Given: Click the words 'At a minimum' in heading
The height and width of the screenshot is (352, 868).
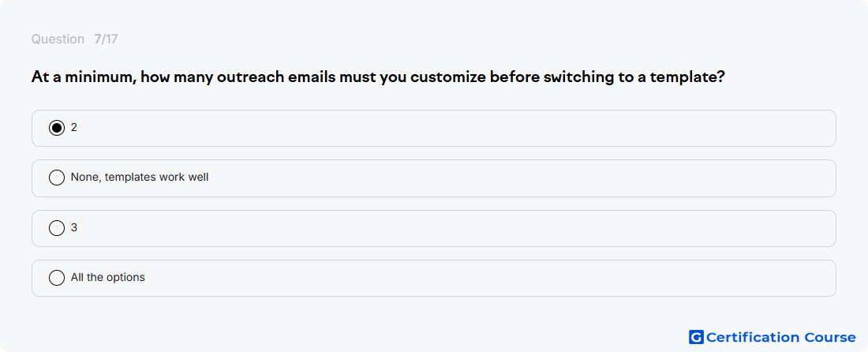Looking at the screenshot, I should pyautogui.click(x=84, y=77).
